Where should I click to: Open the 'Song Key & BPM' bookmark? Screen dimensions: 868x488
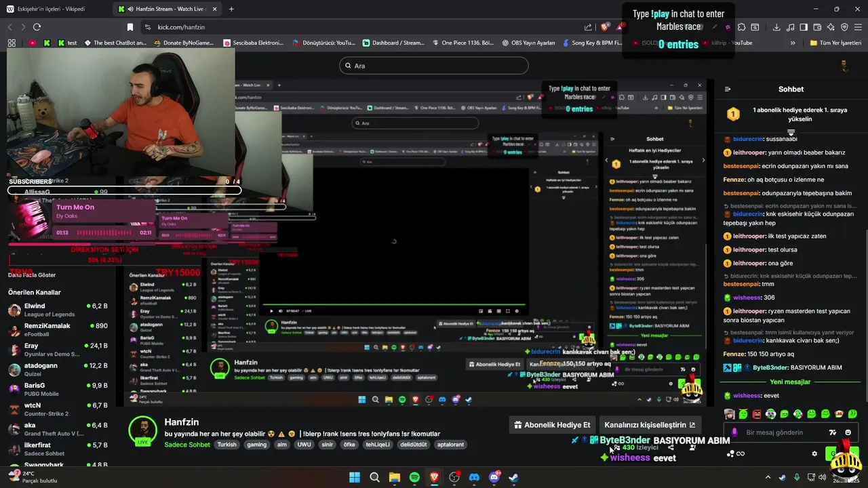coord(593,43)
